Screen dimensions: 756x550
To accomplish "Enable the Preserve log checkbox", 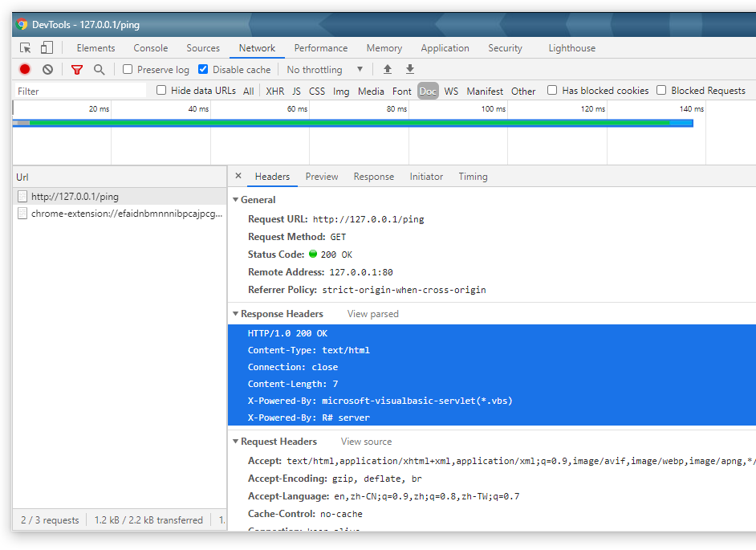I will click(x=128, y=70).
